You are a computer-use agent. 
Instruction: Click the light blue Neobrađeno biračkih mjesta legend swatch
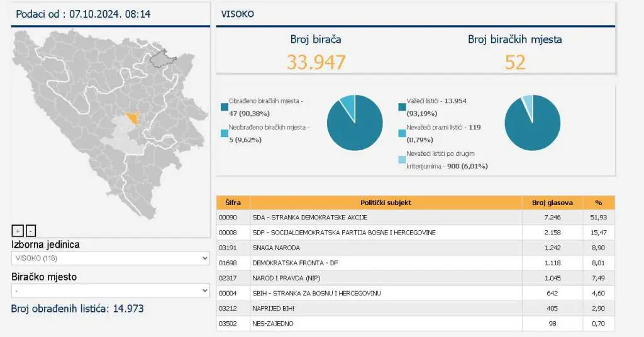225,133
